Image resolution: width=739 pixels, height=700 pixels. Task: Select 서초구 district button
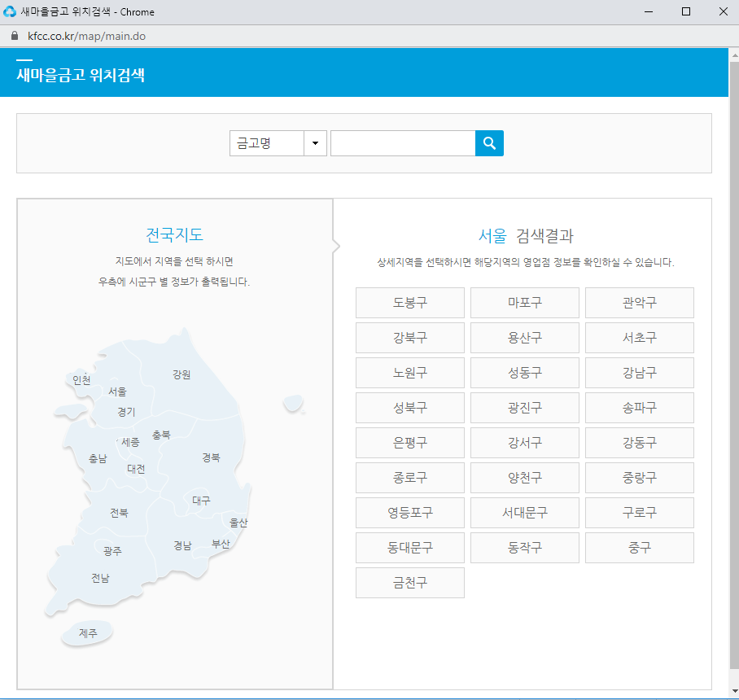tap(640, 338)
